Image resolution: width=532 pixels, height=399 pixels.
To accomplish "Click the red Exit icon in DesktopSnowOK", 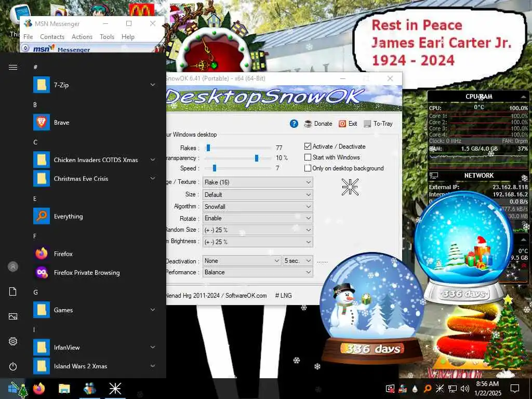I will click(342, 124).
